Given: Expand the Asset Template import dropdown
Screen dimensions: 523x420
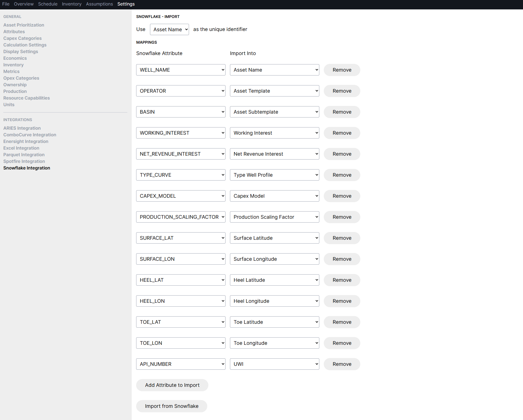Looking at the screenshot, I should click(275, 91).
